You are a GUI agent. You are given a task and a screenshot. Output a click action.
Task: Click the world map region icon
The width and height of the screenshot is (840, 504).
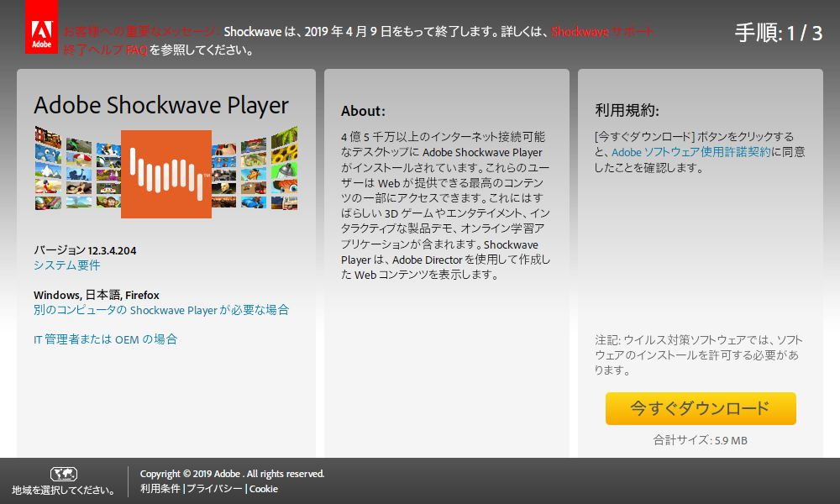coord(64,474)
